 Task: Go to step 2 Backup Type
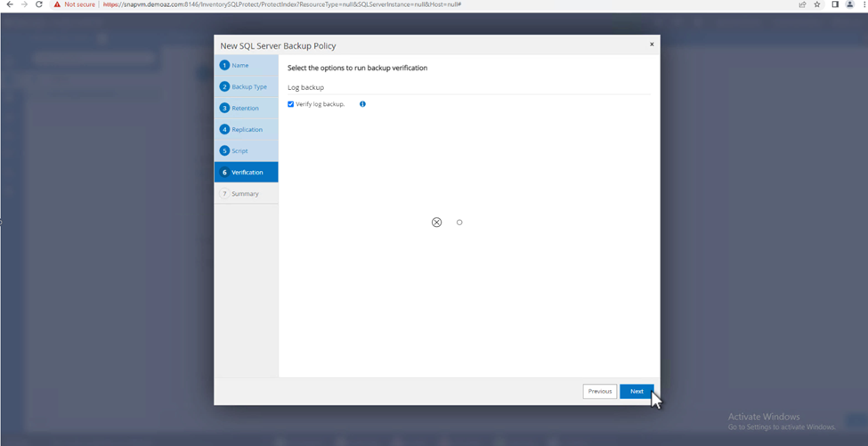(247, 87)
